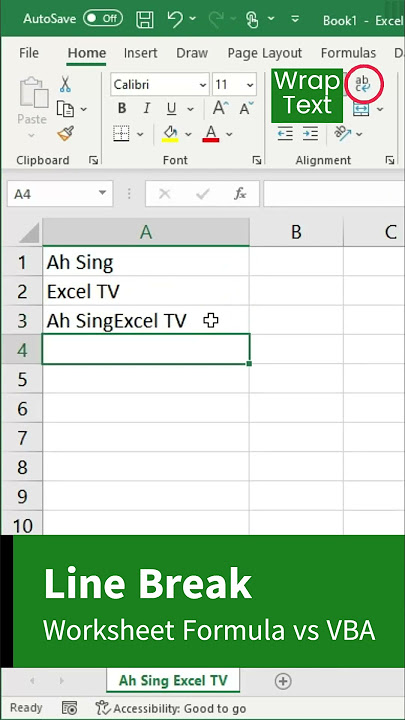Toggle Italic formatting
Image resolution: width=405 pixels, height=720 pixels.
pos(146,108)
